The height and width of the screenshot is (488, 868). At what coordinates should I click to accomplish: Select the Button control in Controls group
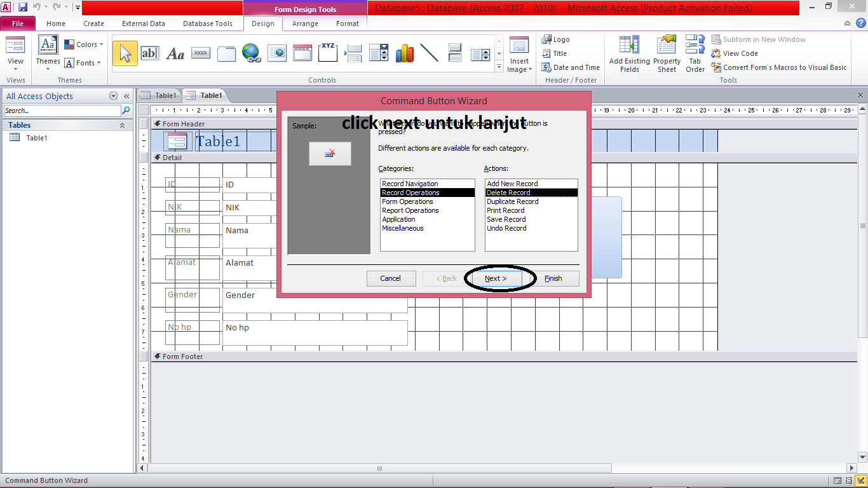(201, 53)
